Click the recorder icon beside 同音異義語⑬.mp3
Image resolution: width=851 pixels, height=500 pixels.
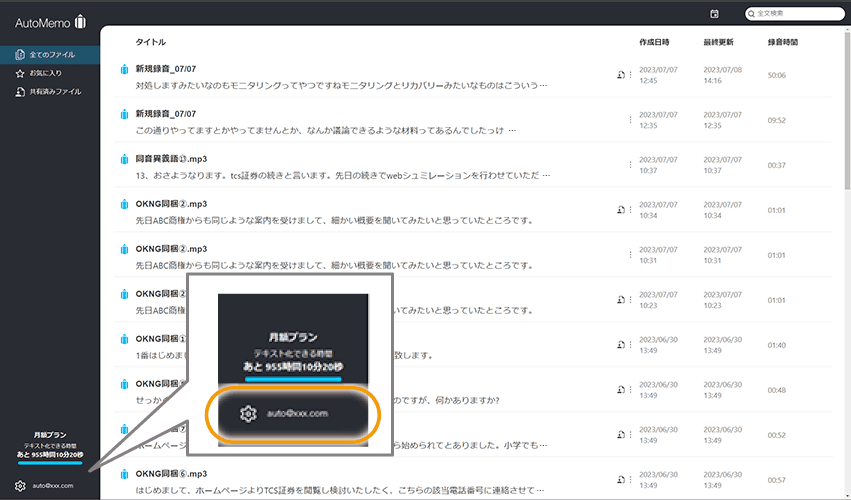pyautogui.click(x=124, y=160)
